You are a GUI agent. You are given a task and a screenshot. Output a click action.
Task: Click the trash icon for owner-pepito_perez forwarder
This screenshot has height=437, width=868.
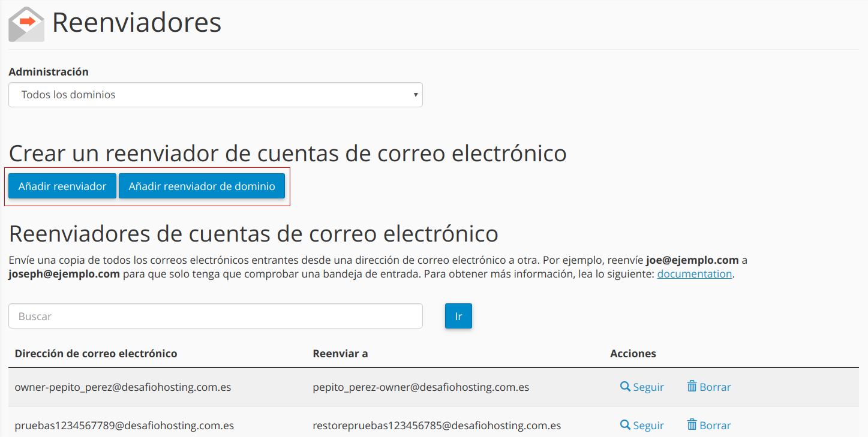pyautogui.click(x=692, y=387)
